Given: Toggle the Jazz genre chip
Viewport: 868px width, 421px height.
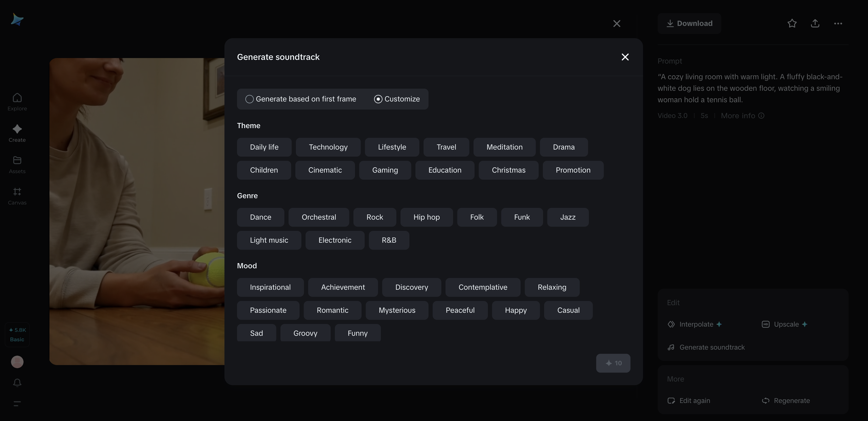Looking at the screenshot, I should click(x=567, y=217).
